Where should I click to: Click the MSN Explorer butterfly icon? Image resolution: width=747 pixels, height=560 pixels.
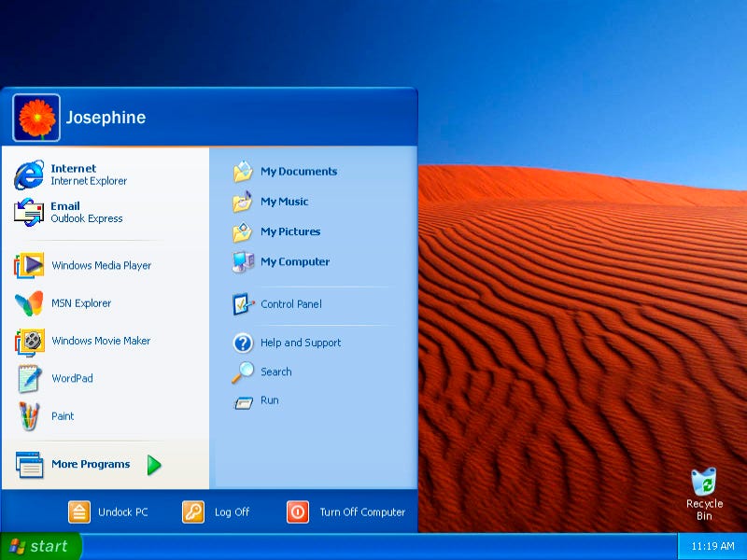(29, 302)
